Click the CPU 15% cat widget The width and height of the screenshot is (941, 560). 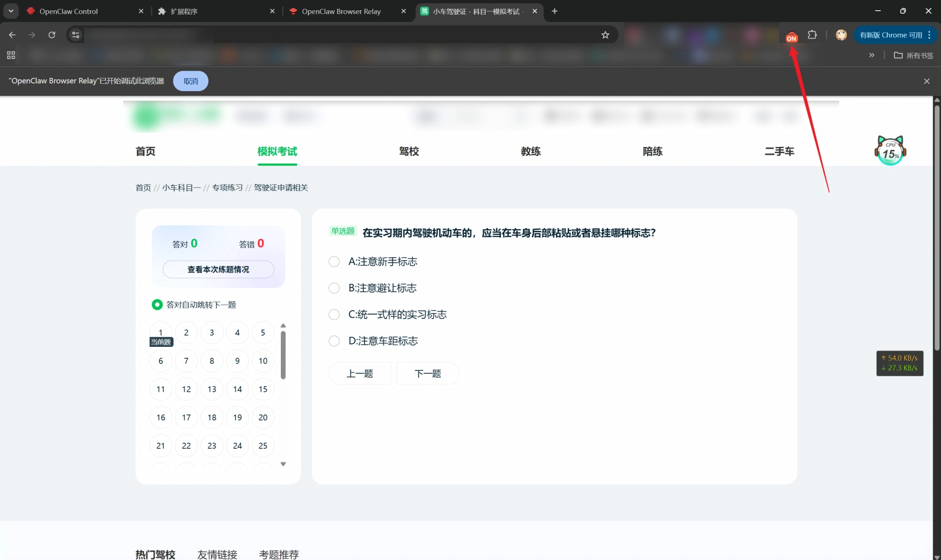click(890, 150)
